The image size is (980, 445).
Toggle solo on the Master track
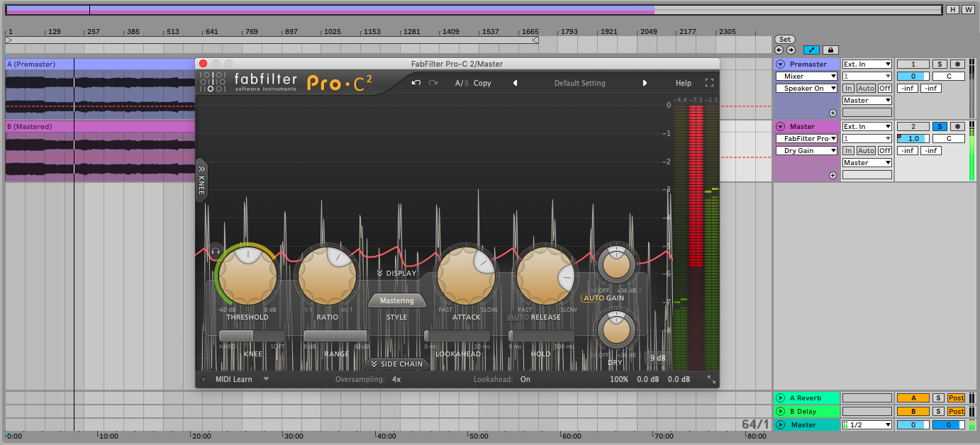coord(939,127)
